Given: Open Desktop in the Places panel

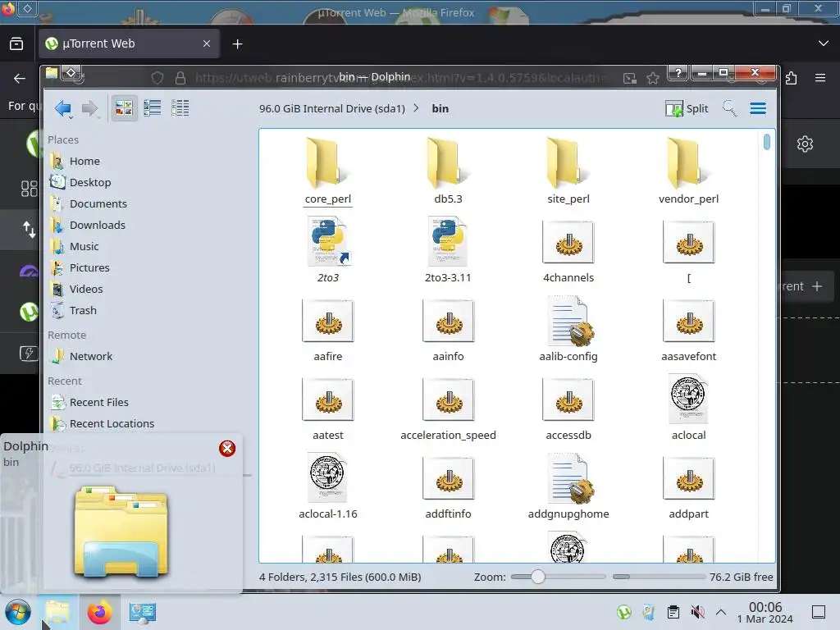Looking at the screenshot, I should (90, 183).
